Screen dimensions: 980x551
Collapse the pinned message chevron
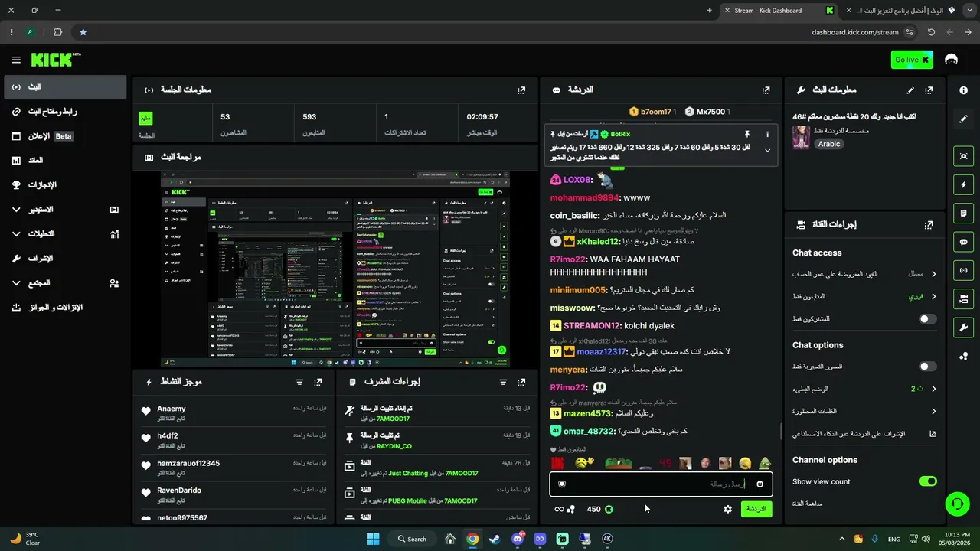(x=767, y=150)
